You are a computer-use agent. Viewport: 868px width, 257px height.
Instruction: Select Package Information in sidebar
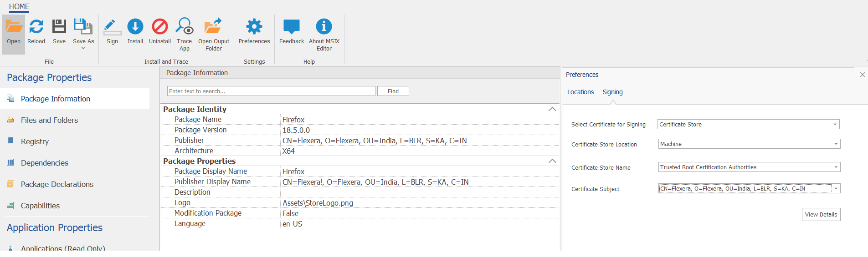pyautogui.click(x=75, y=99)
